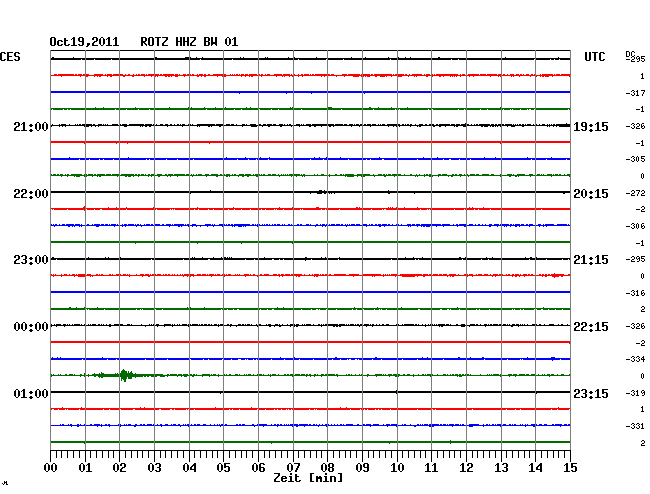The width and height of the screenshot is (650, 494).
Task: Click the minute 01 tick label on axis
Action: [x=85, y=468]
